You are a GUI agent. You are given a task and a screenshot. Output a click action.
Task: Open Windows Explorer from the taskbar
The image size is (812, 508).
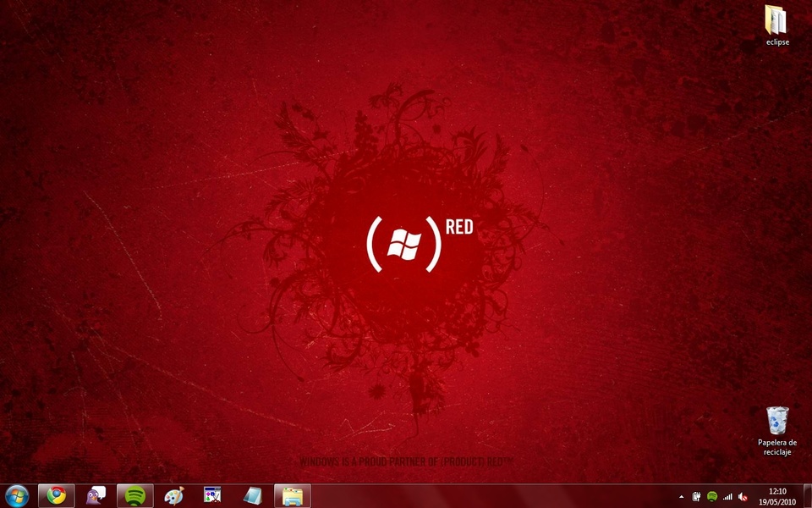click(x=293, y=496)
